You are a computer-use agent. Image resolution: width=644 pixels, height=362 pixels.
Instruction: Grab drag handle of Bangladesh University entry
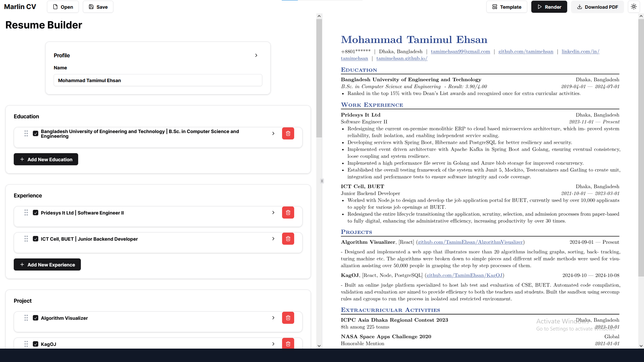click(x=26, y=133)
